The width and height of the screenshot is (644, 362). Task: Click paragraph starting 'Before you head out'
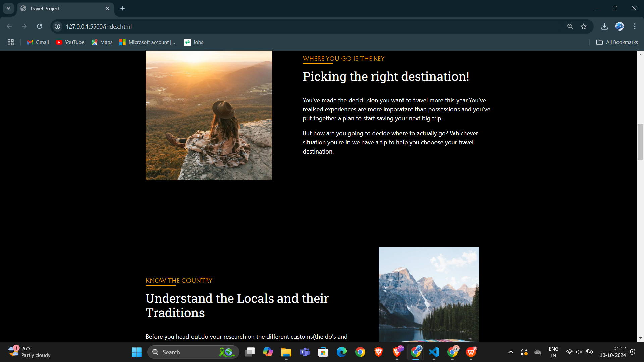(247, 337)
